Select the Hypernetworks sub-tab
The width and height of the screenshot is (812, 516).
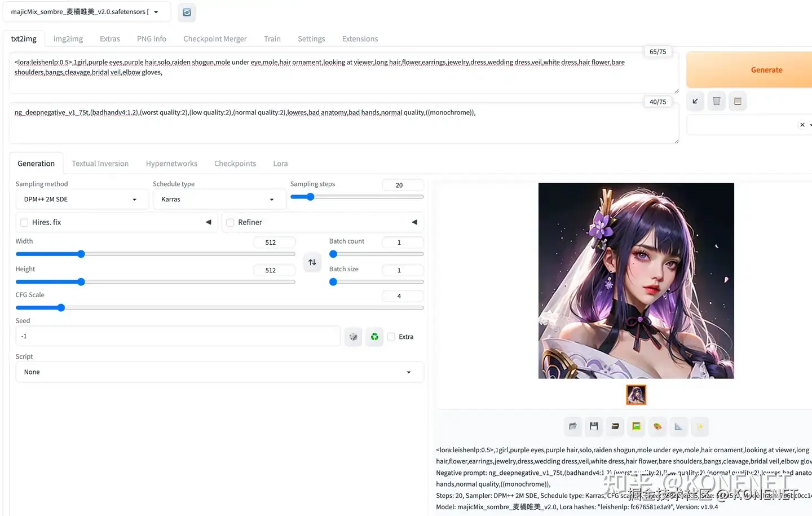[171, 164]
